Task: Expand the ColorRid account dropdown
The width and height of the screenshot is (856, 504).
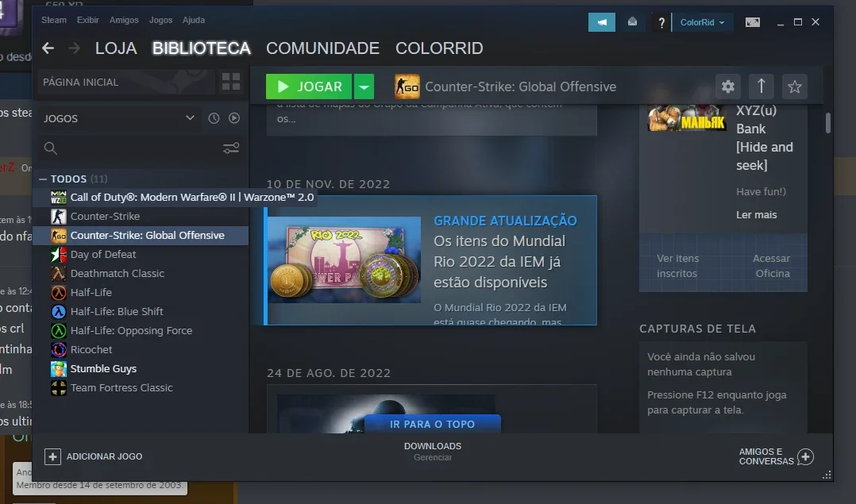Action: [702, 22]
